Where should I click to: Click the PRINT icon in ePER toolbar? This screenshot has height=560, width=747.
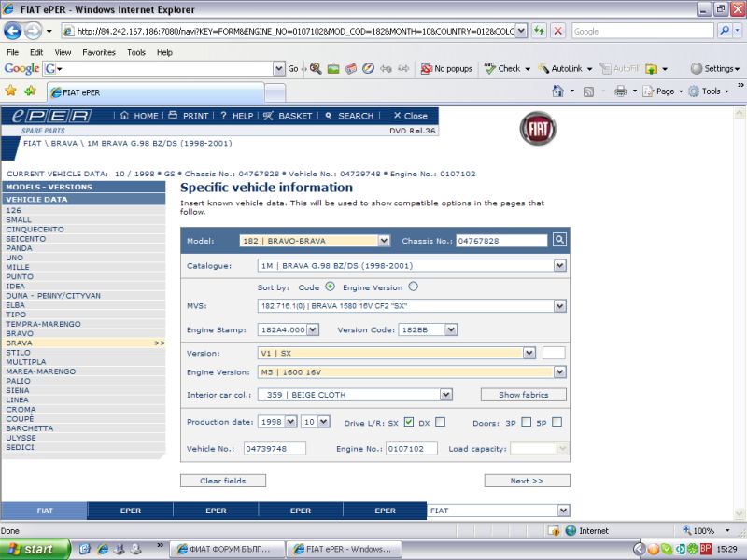[173, 116]
